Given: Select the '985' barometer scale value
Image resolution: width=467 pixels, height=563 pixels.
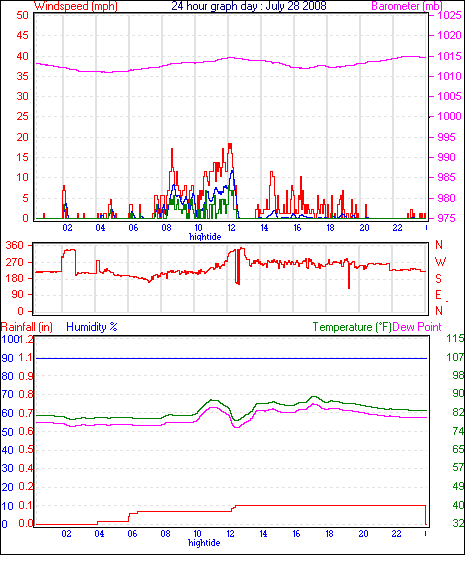Looking at the screenshot, I should pos(446,177).
